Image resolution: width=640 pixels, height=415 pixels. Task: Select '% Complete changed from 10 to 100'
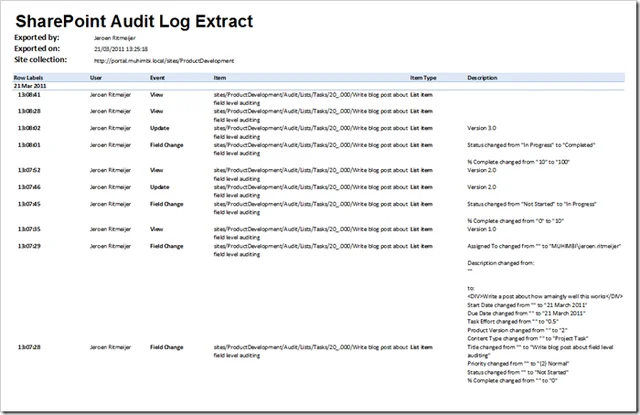[518, 162]
